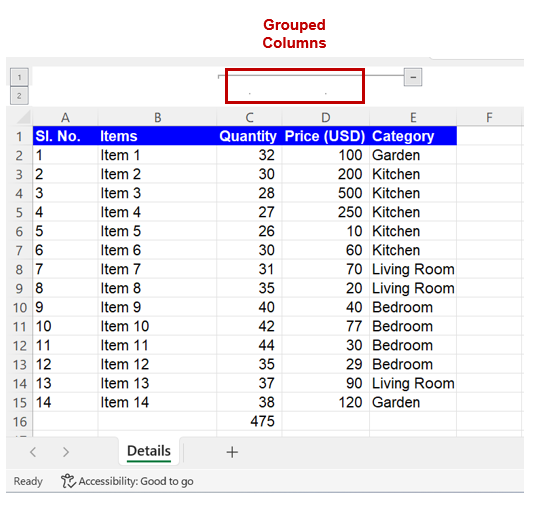534x508 pixels.
Task: Select the Category header cell
Action: 413,136
